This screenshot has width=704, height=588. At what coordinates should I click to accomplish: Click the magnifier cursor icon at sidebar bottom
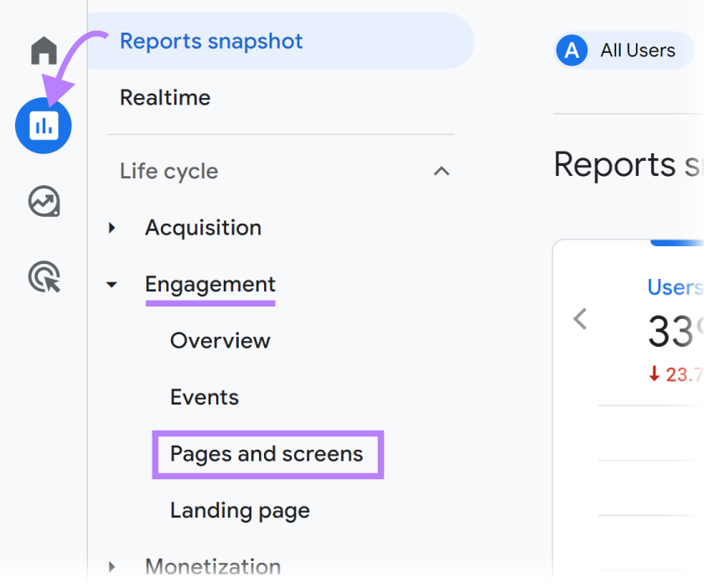click(x=44, y=278)
